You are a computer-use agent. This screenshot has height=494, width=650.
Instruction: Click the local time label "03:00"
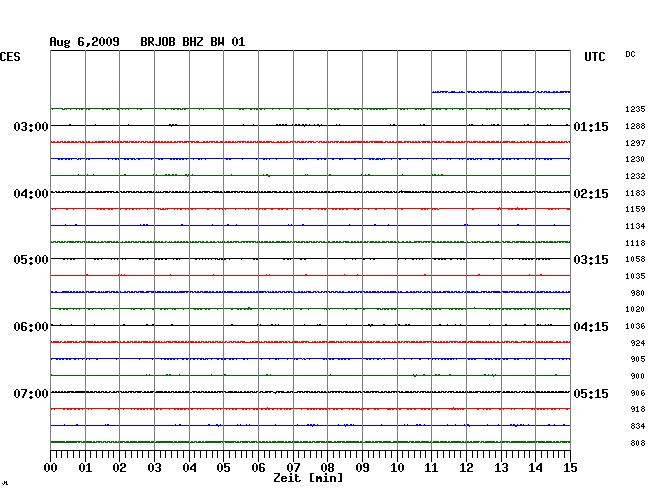[31, 126]
